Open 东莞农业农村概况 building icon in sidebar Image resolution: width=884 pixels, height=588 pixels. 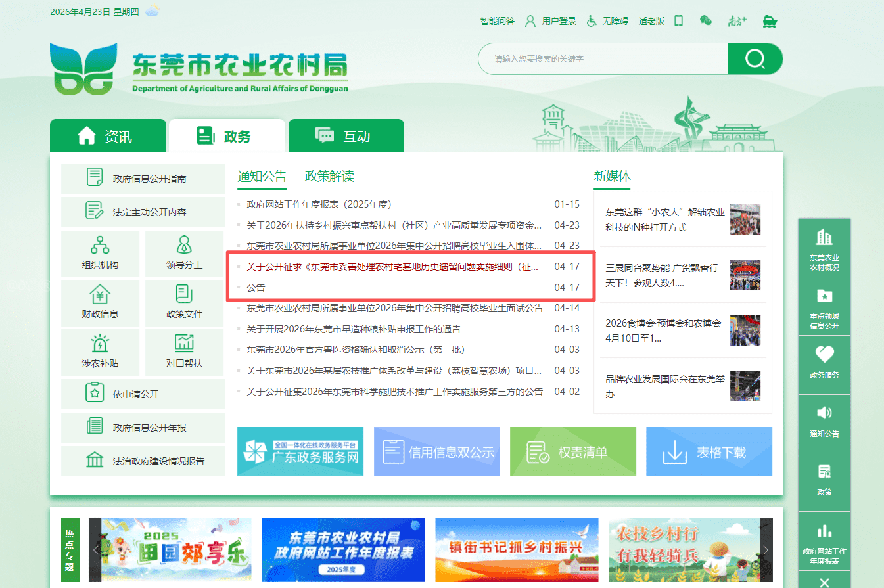pyautogui.click(x=824, y=238)
